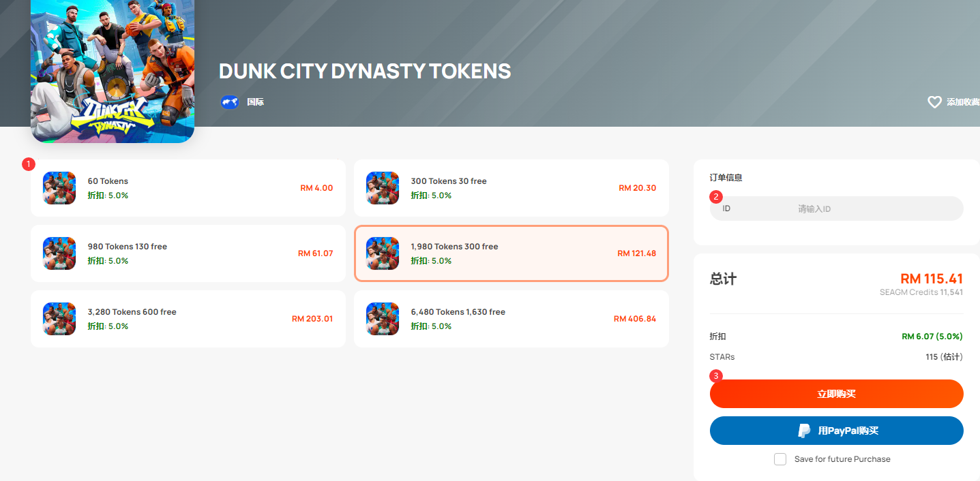
Task: Choose the 3,280 Tokens RM 203.01 package
Action: tap(188, 319)
